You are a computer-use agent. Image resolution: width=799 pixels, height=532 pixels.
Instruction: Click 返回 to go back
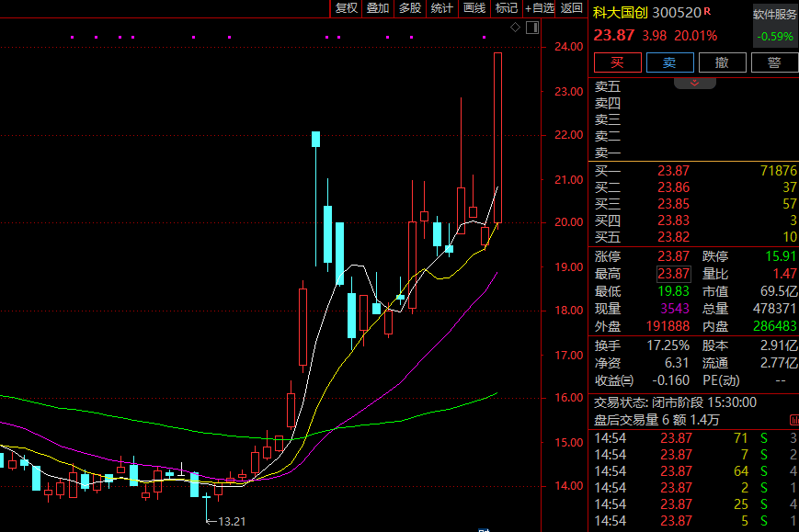point(572,8)
